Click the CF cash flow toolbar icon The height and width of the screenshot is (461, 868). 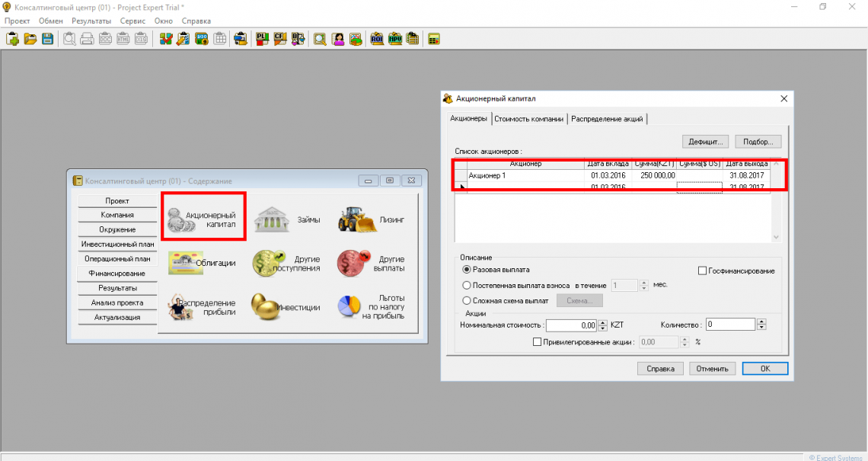tap(280, 39)
